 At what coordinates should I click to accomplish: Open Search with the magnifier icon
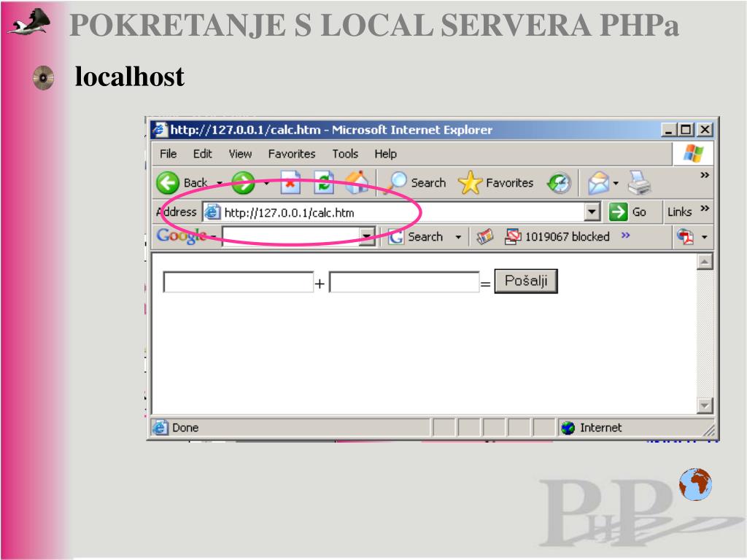[x=396, y=182]
